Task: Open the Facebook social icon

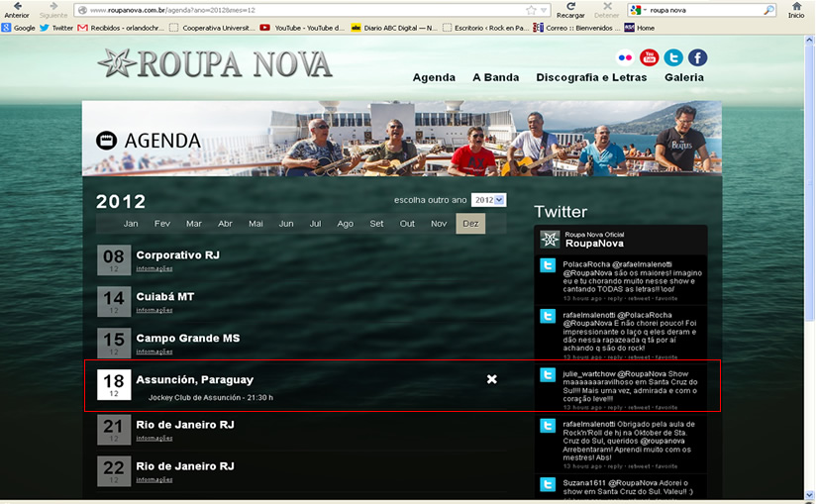Action: click(x=697, y=57)
